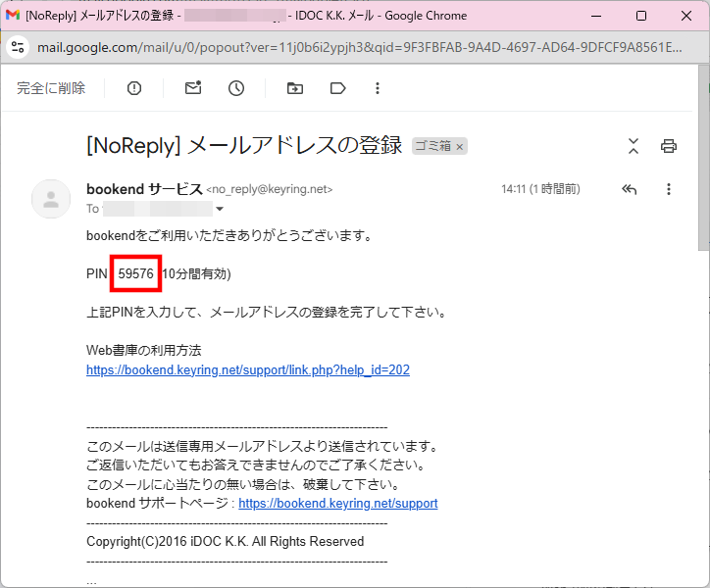Expand recipient details dropdown arrow
The image size is (710, 588).
[x=220, y=209]
